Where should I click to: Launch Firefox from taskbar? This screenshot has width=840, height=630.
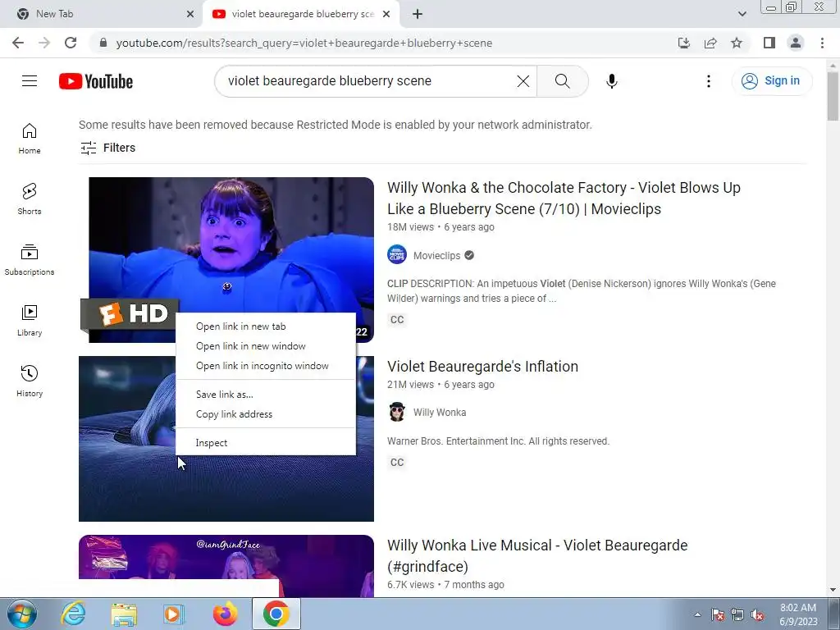click(225, 614)
